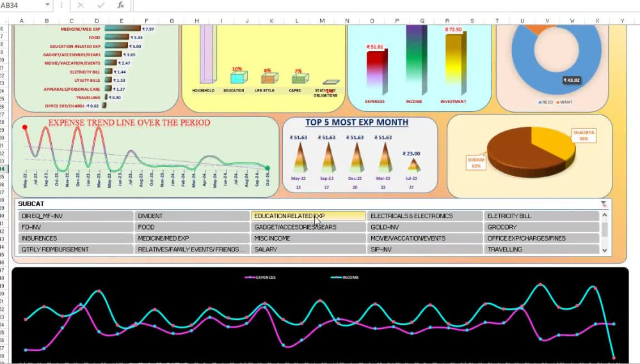
Task: Click the formula bar input area
Action: tap(386, 5)
